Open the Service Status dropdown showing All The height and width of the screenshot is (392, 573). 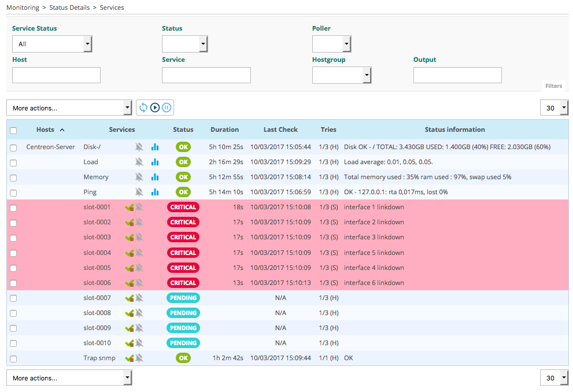(52, 44)
